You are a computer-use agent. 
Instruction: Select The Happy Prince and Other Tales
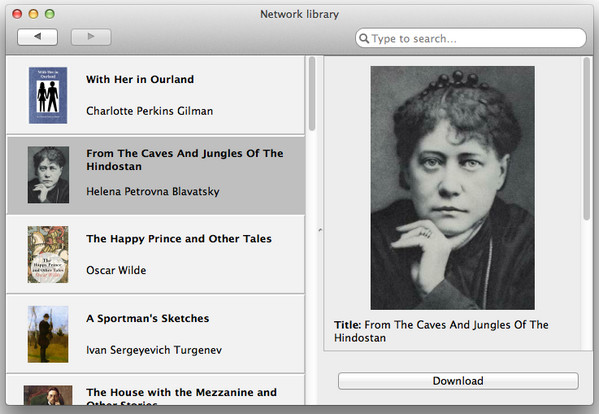[x=179, y=239]
